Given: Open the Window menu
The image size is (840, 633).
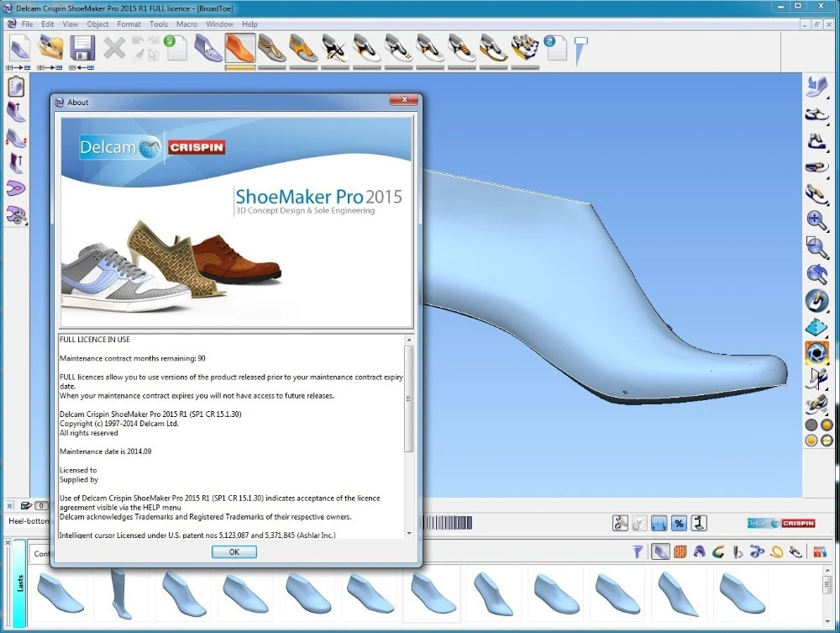Looking at the screenshot, I should (x=219, y=24).
